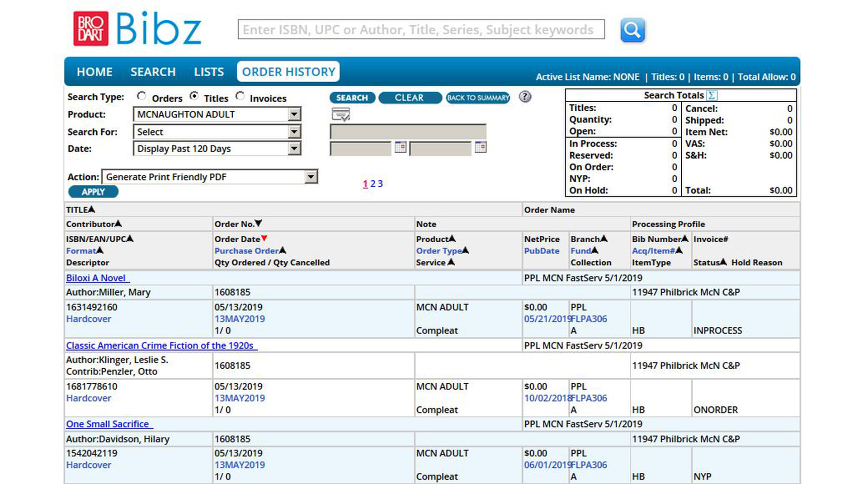Go to results page 3
868x484 pixels.
pos(380,184)
